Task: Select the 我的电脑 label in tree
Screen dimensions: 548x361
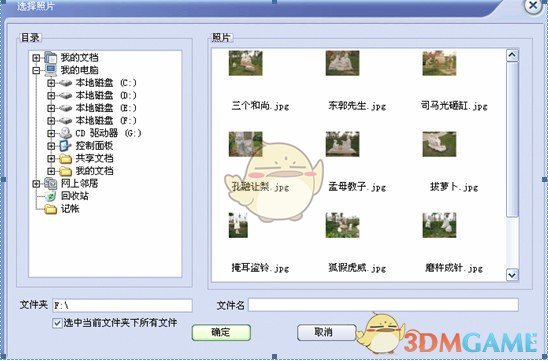Action: (x=79, y=70)
